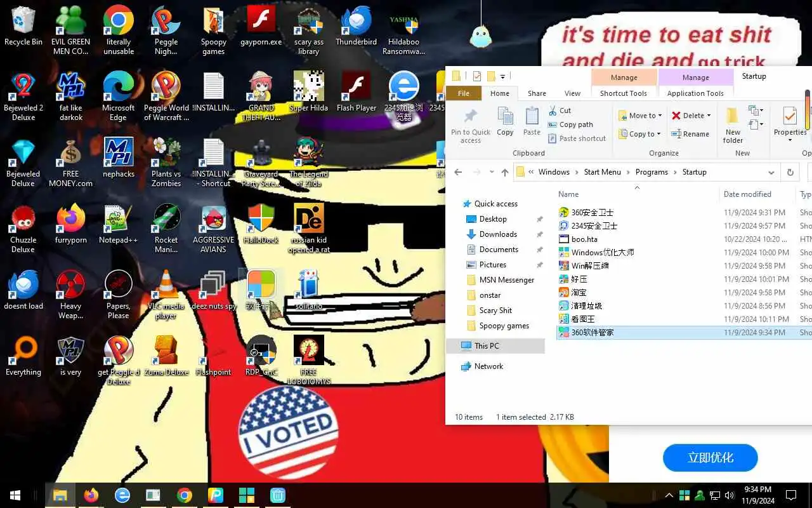812x508 pixels.
Task: Launch Microsoft Edge desktop shortcut
Action: tap(119, 97)
